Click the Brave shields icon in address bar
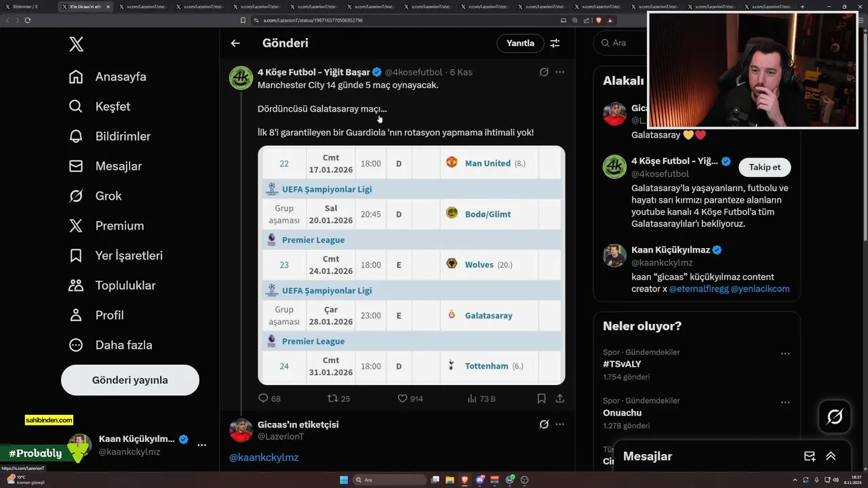Viewport: 868px width, 488px height. coord(599,20)
